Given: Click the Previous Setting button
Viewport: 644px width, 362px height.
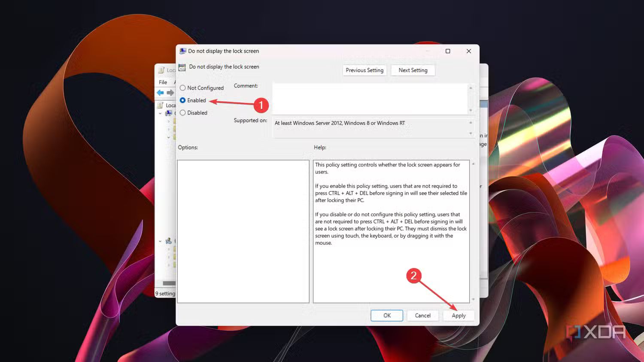Looking at the screenshot, I should (365, 70).
